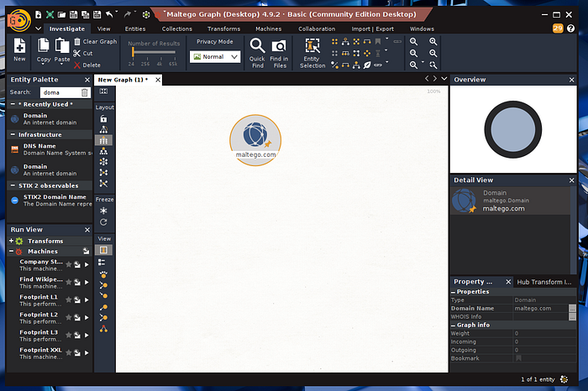Expand the Transforms node in Run View
Viewport: 588px width, 391px height.
click(11, 241)
